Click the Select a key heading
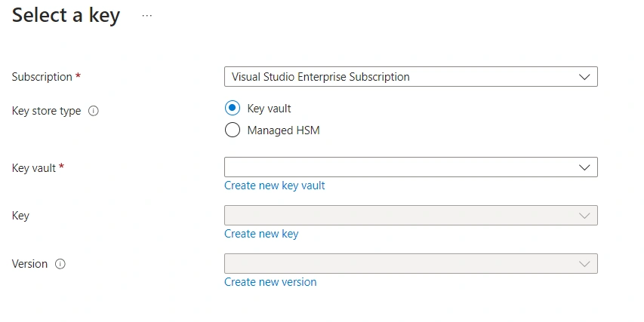The width and height of the screenshot is (644, 322). [66, 16]
